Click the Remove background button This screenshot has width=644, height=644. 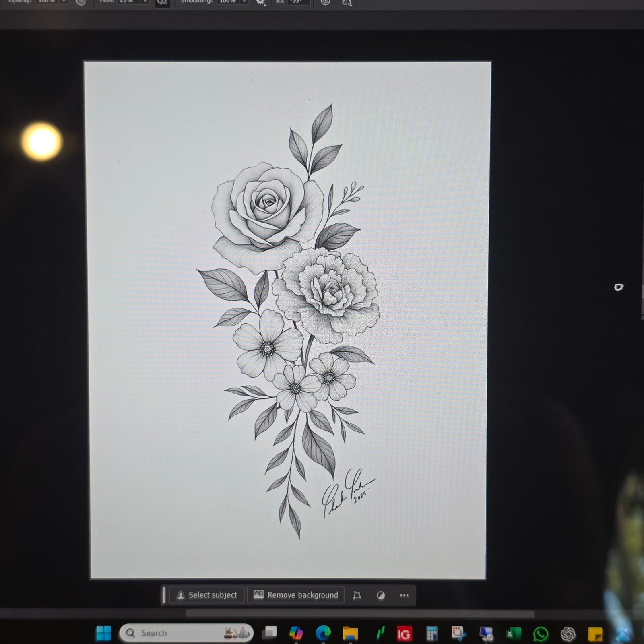coord(296,595)
